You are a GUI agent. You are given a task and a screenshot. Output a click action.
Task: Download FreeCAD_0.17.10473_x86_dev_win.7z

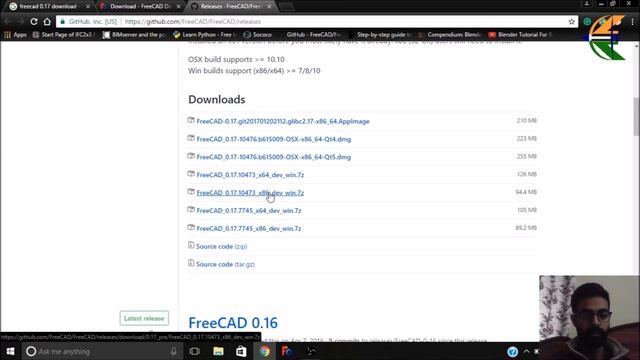250,193
